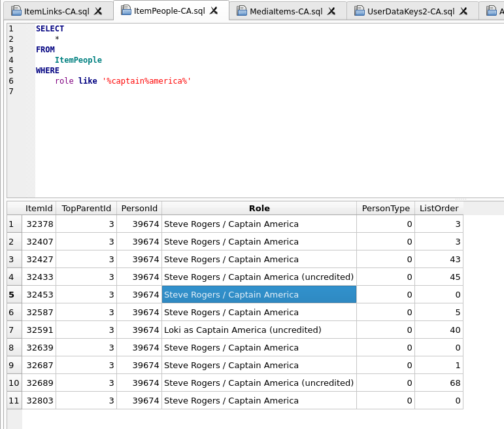Click the ListOrder cell with value 68
This screenshot has height=429, width=504.
tap(439, 383)
